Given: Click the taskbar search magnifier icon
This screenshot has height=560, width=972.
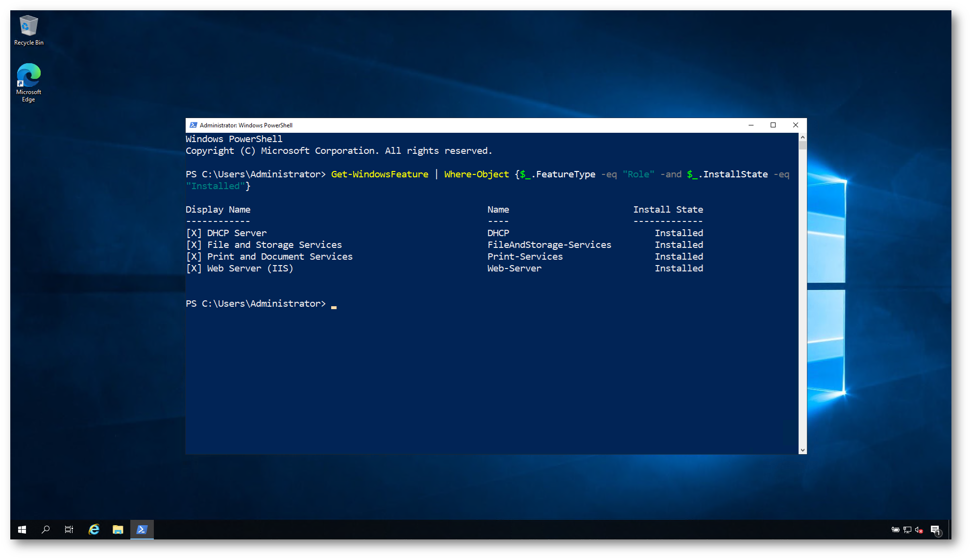Looking at the screenshot, I should pyautogui.click(x=46, y=530).
